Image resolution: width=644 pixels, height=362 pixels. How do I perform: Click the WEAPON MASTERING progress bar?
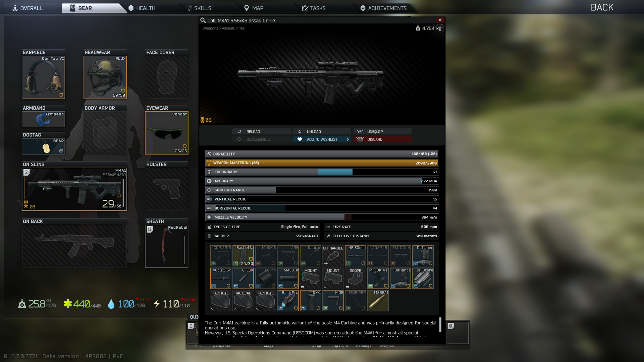tap(322, 163)
